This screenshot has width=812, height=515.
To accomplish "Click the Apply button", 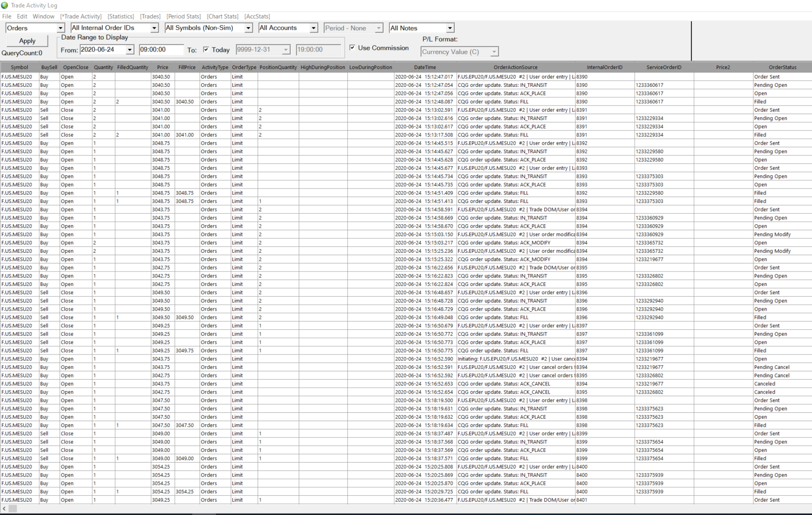I will point(27,40).
